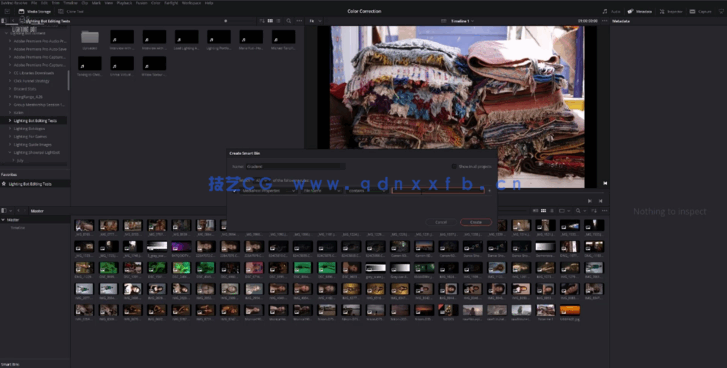Select the Timeline bin under Master
The image size is (727, 368).
point(18,228)
